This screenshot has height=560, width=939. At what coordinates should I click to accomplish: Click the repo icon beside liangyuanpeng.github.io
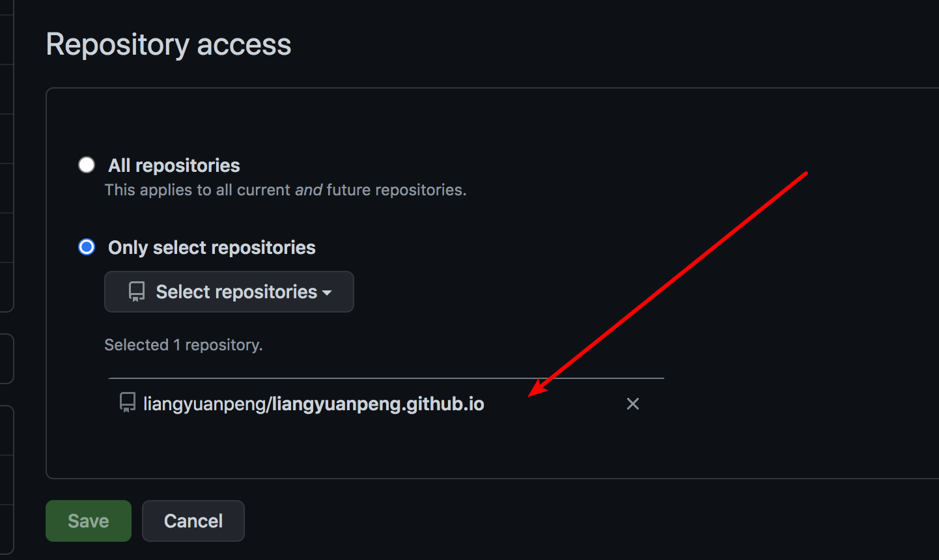click(128, 403)
